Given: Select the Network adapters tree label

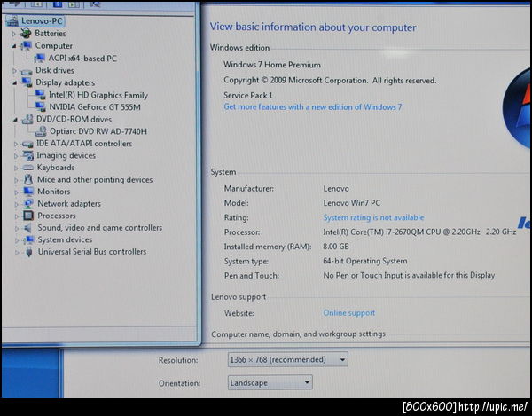Looking at the screenshot, I should tap(69, 204).
